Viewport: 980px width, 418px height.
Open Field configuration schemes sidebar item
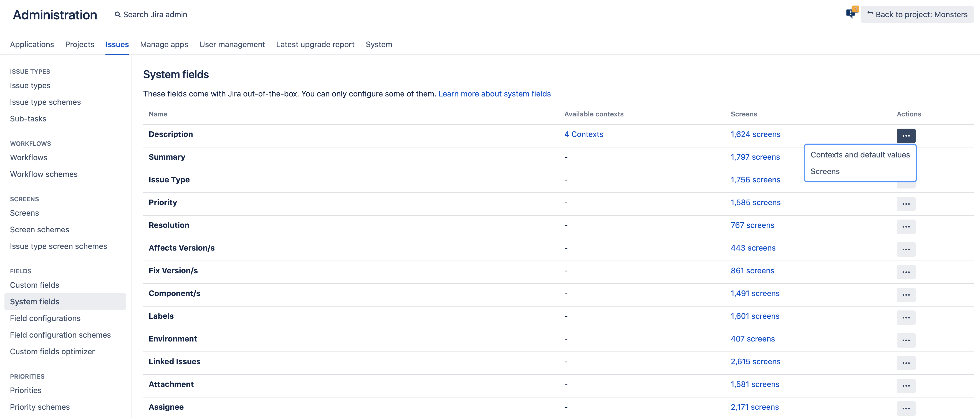[60, 335]
